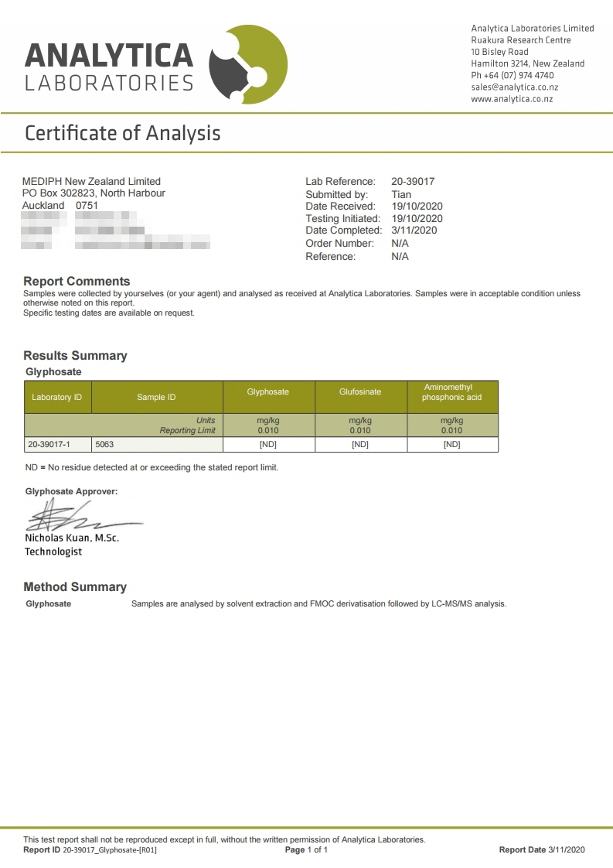The width and height of the screenshot is (613, 868).
Task: Select the Lab Reference number 20-39017
Action: pos(413,182)
